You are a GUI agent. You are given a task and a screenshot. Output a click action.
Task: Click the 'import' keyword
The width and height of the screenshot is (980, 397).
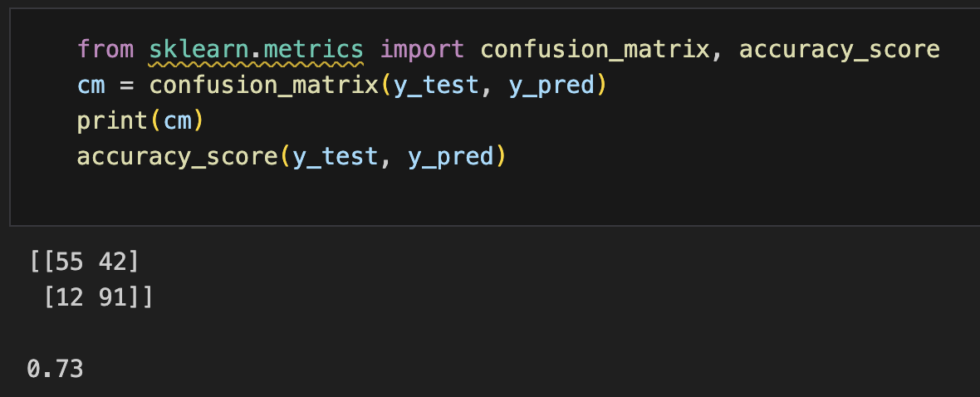pos(422,49)
